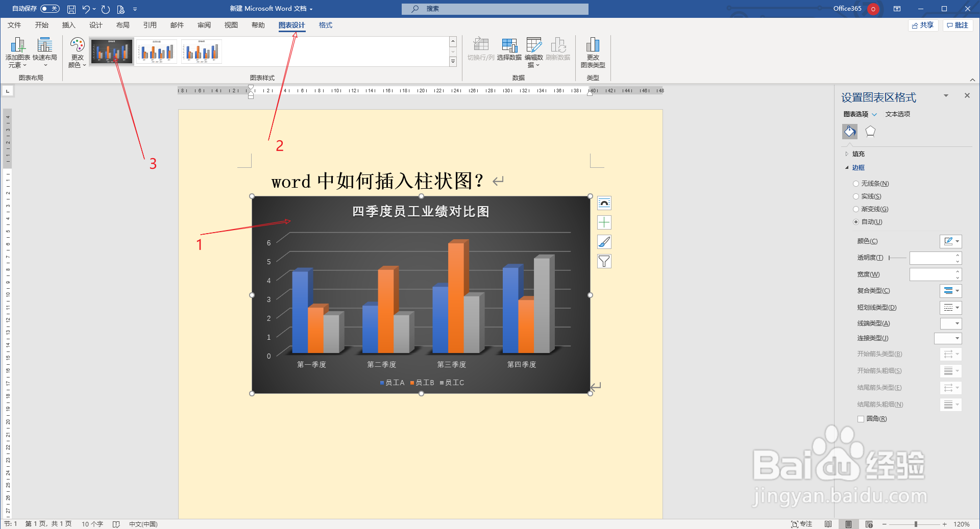Click the ribbon display options icon
Image resolution: width=980 pixels, height=529 pixels.
[897, 9]
